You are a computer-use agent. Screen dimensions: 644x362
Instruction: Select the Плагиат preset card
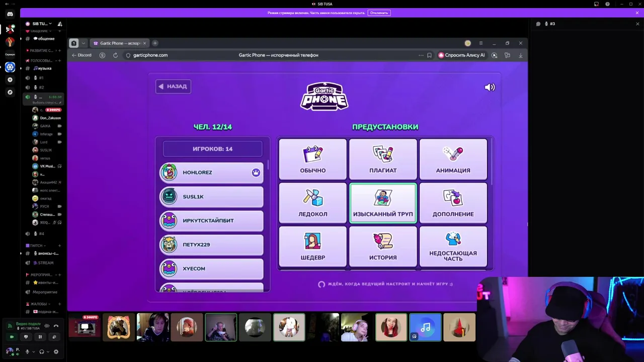click(x=383, y=159)
